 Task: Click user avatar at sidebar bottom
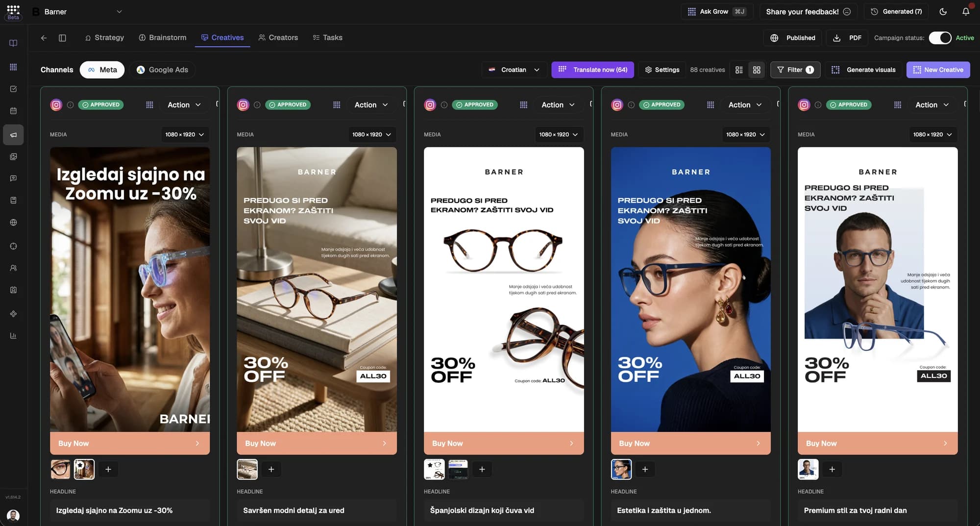[13, 515]
